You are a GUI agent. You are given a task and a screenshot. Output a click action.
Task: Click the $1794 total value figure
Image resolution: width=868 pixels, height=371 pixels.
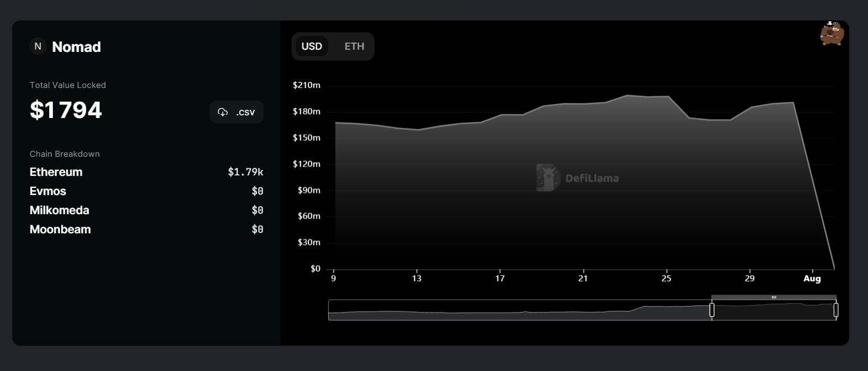(x=66, y=110)
